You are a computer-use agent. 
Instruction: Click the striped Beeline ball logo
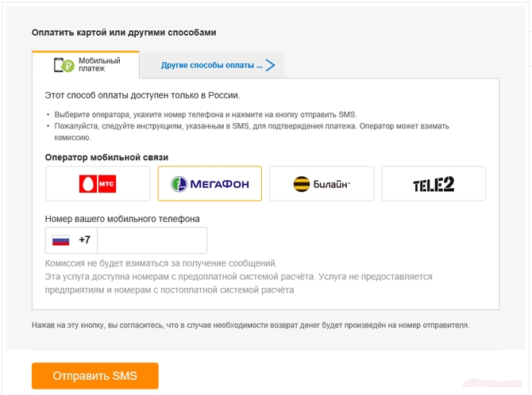click(301, 184)
